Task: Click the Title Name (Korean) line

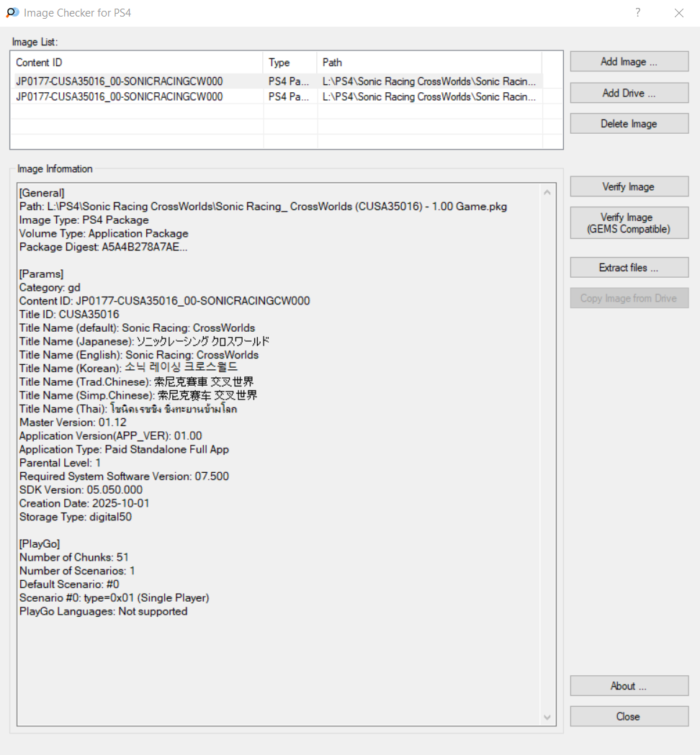Action: pos(128,368)
